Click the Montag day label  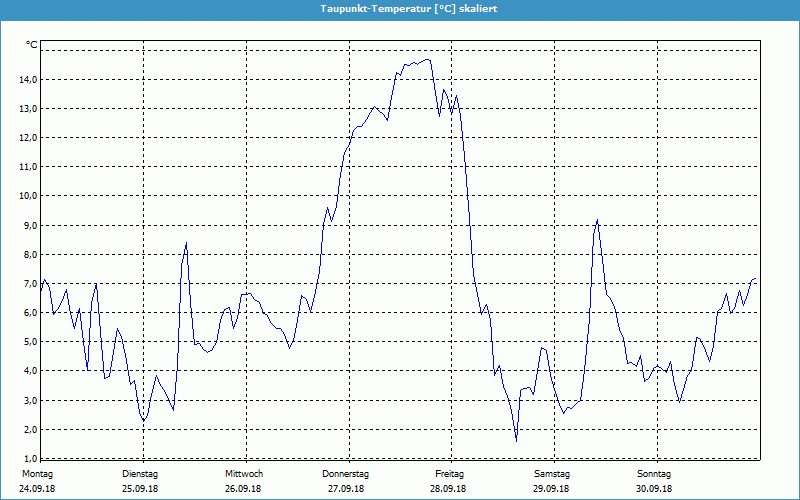[x=37, y=474]
